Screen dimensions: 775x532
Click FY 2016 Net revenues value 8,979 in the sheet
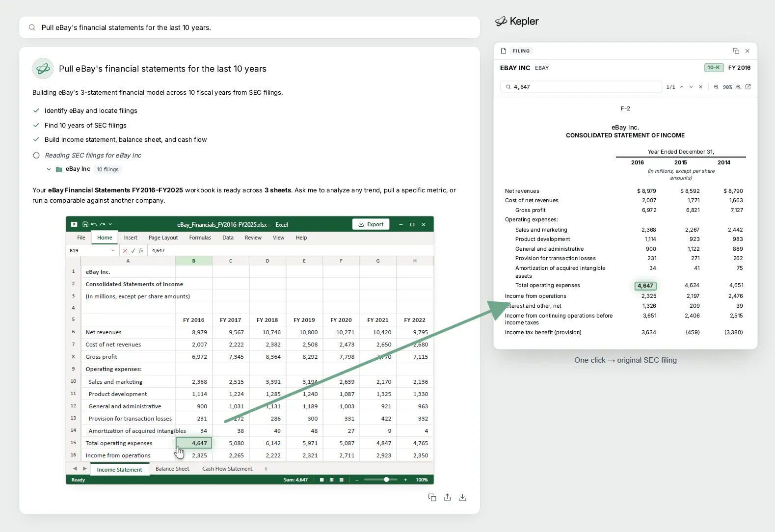[x=194, y=332]
